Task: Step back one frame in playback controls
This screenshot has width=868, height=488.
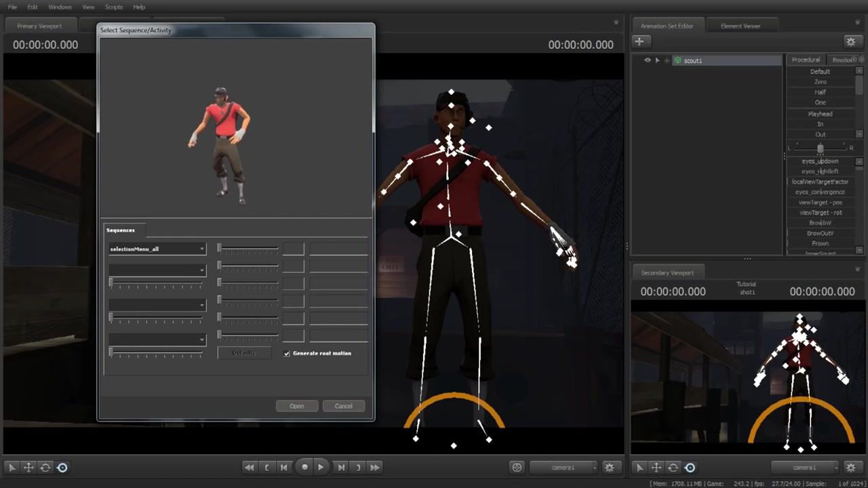Action: point(284,467)
